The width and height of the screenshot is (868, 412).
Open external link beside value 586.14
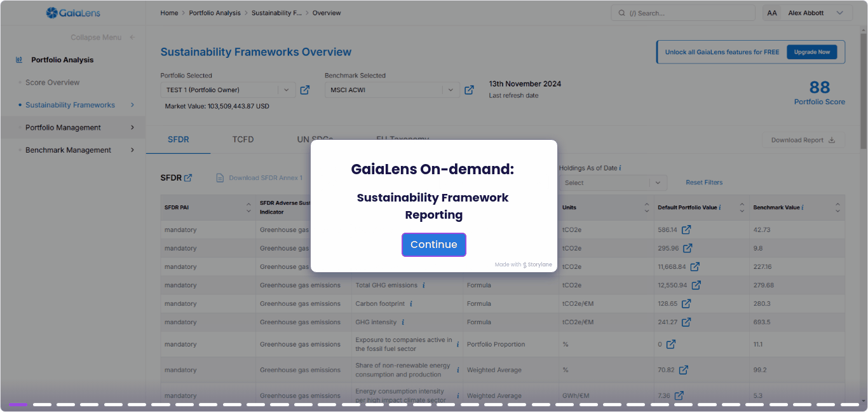click(x=686, y=230)
